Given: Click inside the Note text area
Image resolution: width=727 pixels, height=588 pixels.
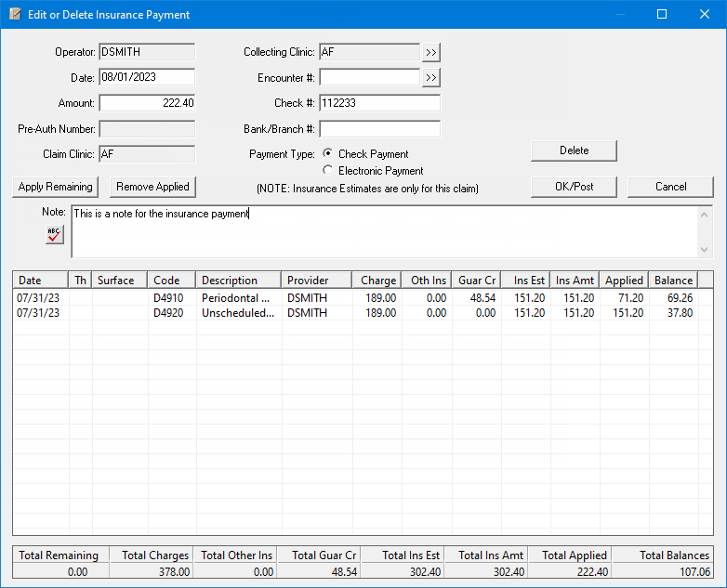Looking at the screenshot, I should coord(381,232).
